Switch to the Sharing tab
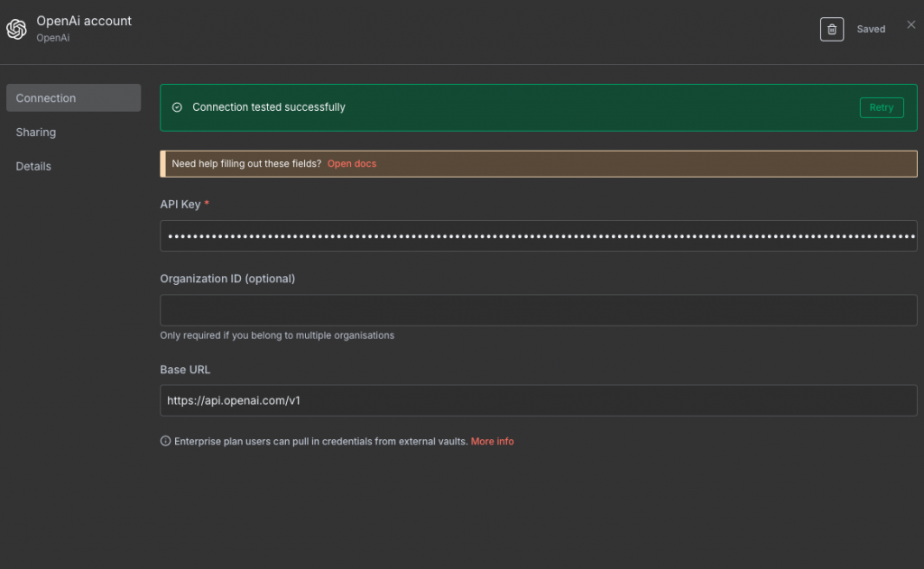The width and height of the screenshot is (924, 569). coord(36,132)
